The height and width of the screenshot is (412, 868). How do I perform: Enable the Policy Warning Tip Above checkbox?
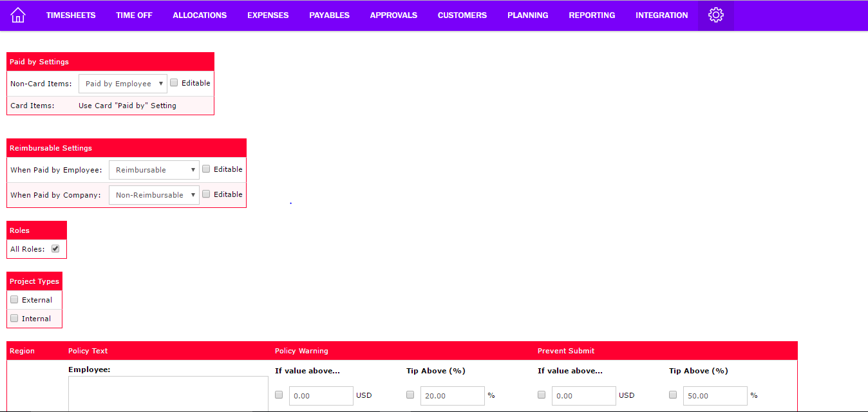pos(410,395)
